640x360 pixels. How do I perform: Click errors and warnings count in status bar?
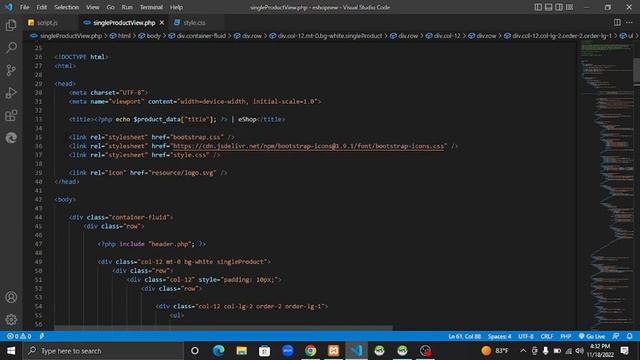point(19,336)
